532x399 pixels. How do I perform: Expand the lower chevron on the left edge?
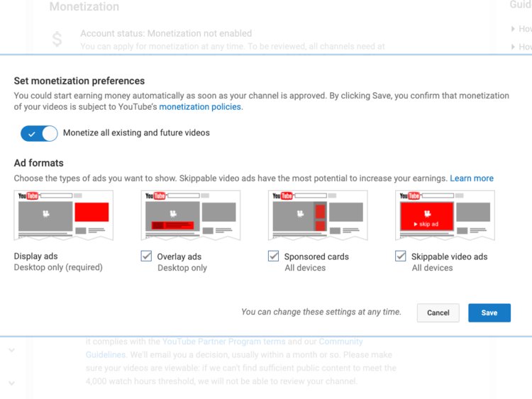(11, 383)
